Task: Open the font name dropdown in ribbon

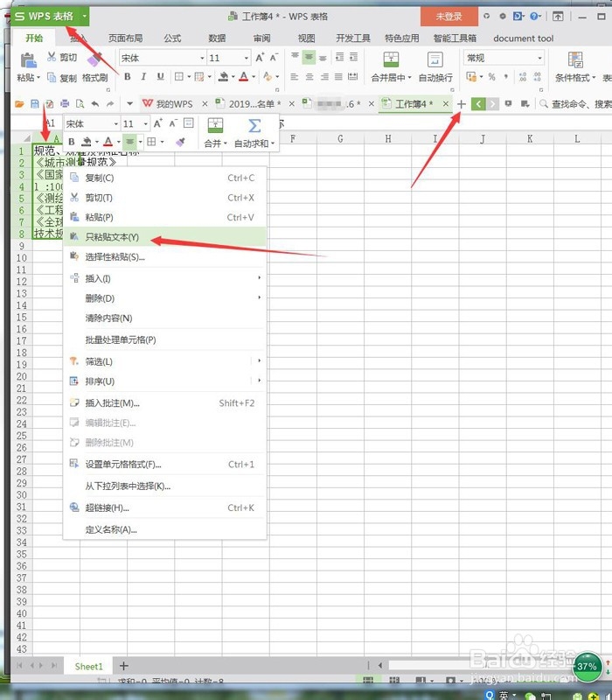Action: pyautogui.click(x=202, y=58)
